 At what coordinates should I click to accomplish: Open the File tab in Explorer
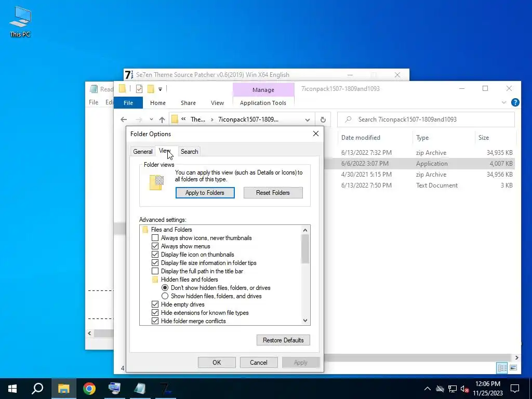128,103
